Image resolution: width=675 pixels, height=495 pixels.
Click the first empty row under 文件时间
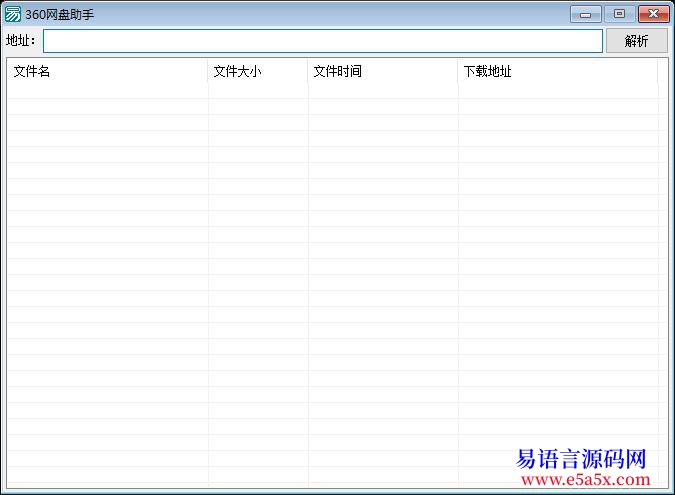click(383, 91)
